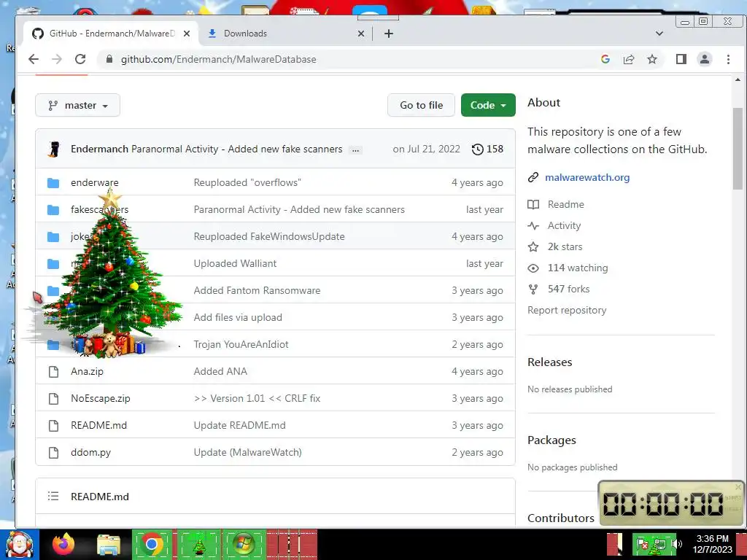View the 2k stars link
The height and width of the screenshot is (560, 747).
pos(565,246)
